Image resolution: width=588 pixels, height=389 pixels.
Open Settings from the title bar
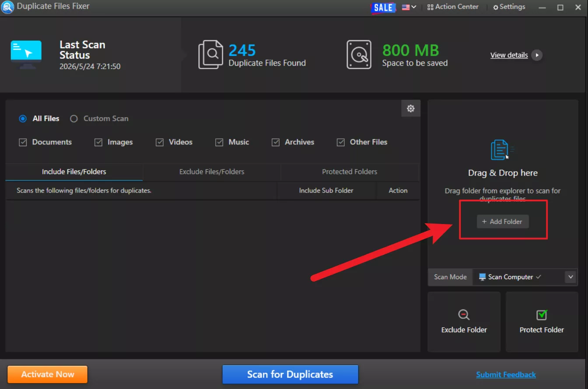click(x=509, y=7)
